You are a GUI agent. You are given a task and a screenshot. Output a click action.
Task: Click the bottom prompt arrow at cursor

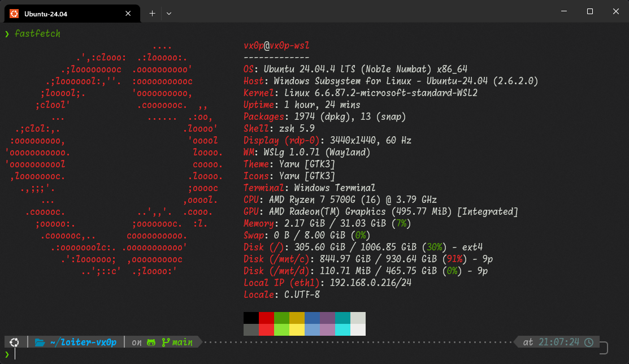click(x=7, y=354)
